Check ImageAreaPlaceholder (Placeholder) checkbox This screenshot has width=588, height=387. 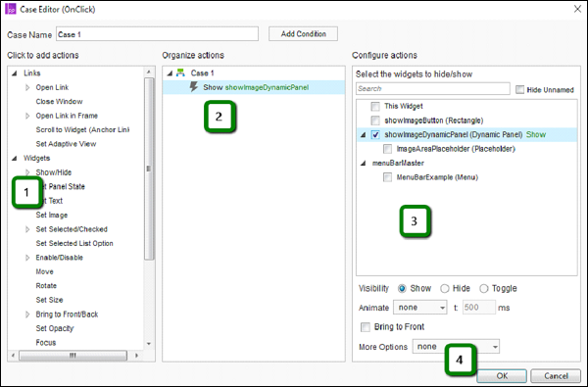point(387,149)
